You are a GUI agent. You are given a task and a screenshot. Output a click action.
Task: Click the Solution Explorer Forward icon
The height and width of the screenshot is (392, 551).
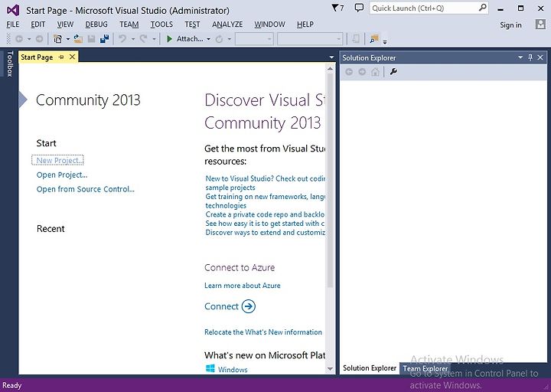362,72
